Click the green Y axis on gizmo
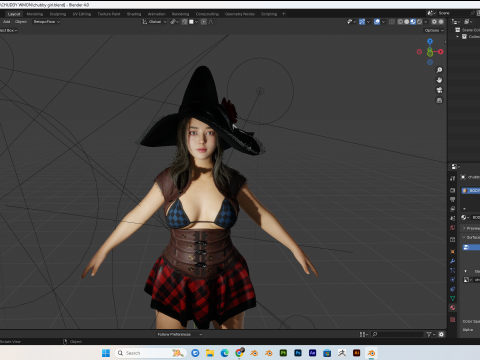480x360 pixels. click(x=430, y=53)
